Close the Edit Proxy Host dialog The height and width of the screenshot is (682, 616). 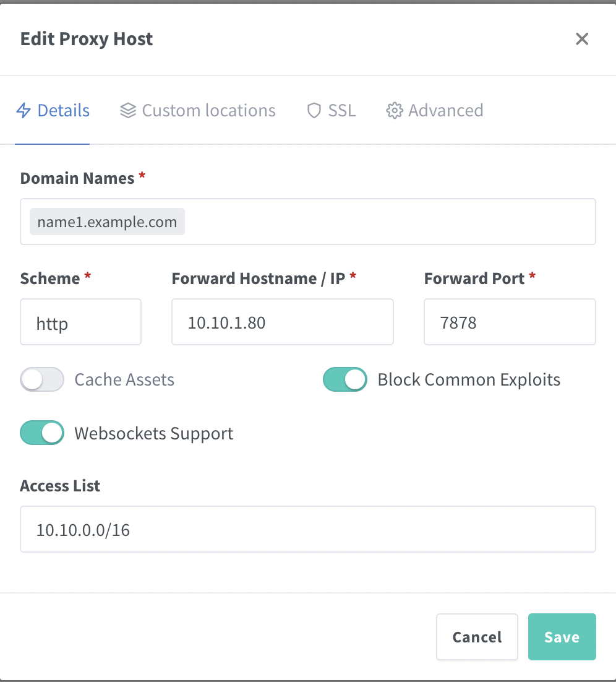[582, 39]
